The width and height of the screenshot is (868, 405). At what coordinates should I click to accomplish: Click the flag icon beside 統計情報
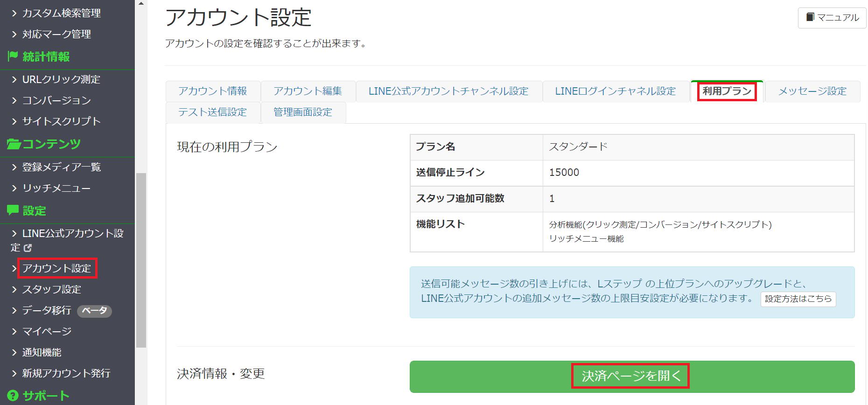(13, 56)
